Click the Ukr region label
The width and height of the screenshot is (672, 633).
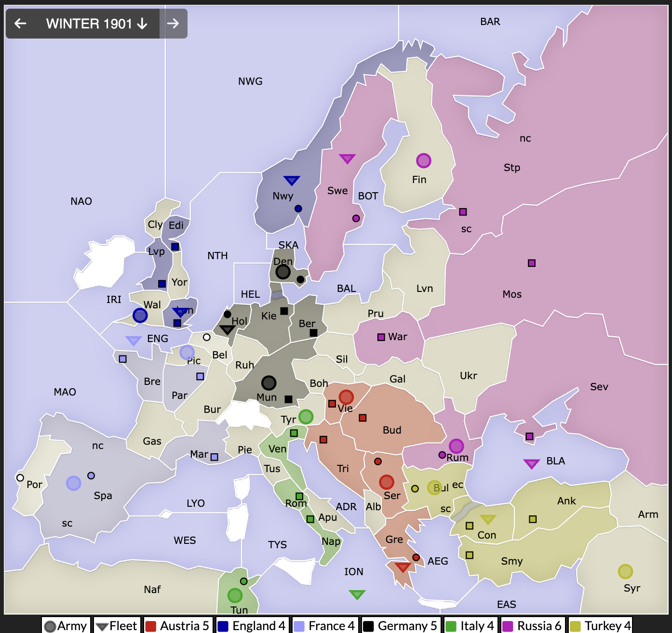(468, 375)
